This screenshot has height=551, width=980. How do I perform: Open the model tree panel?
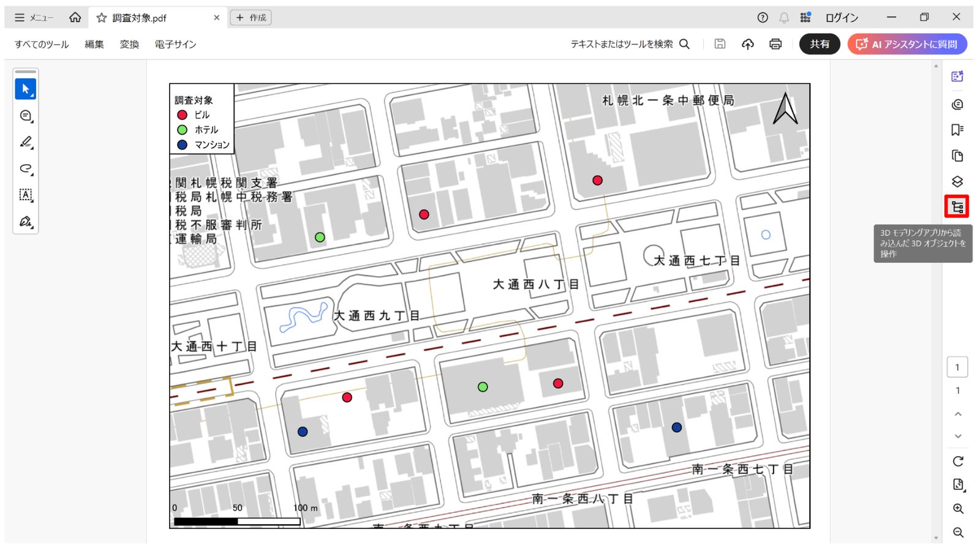957,207
